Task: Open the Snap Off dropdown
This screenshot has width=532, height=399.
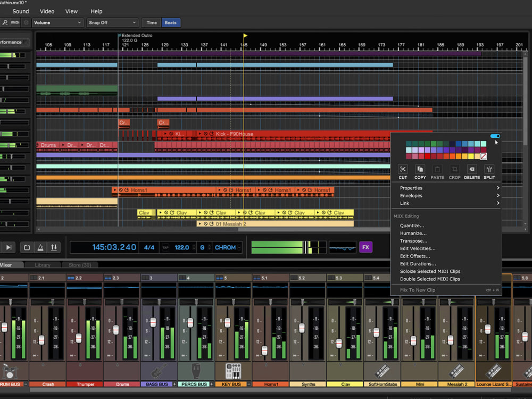Action: pos(112,23)
